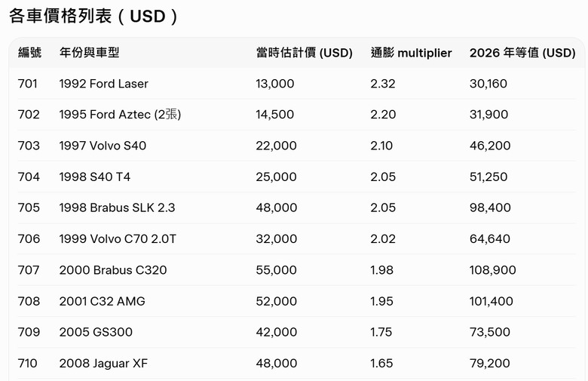Click the 2008 Jaguar XF entry
Image resolution: width=588 pixels, height=381 pixels.
coord(103,363)
